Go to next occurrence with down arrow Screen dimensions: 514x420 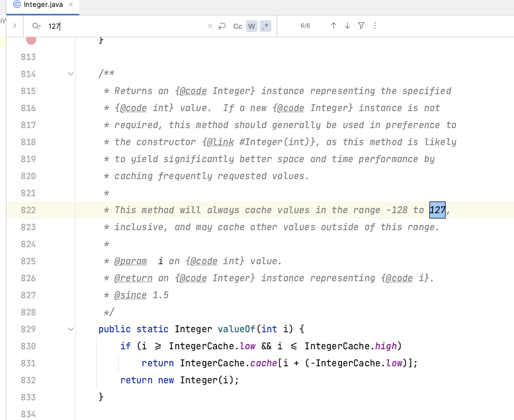click(347, 26)
